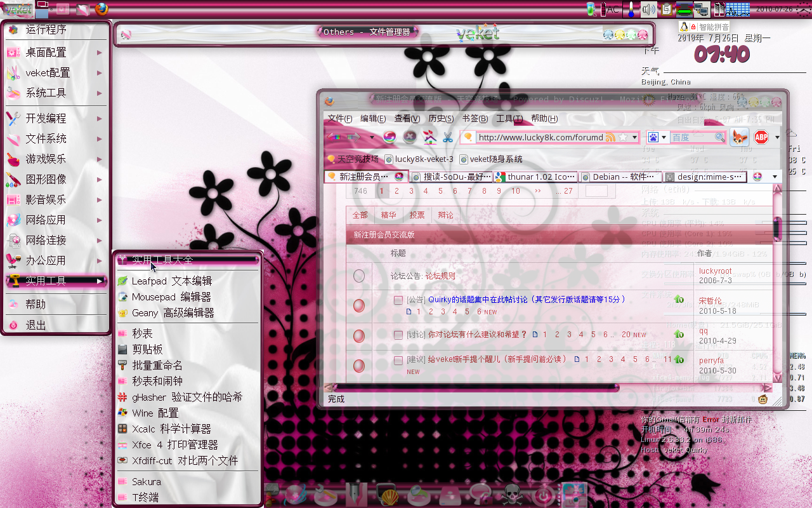This screenshot has width=812, height=508.
Task: Switch to the Debian -- 软件 tab
Action: (x=620, y=177)
